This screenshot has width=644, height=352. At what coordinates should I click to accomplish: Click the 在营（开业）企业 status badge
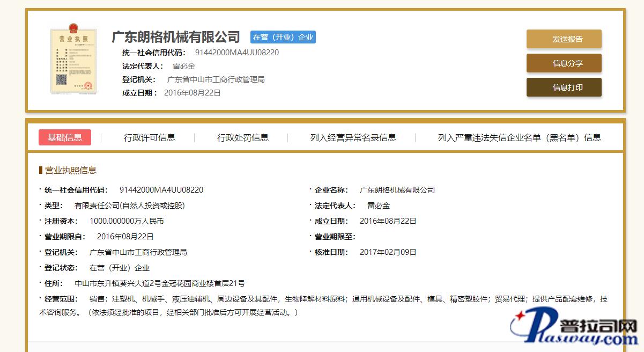(283, 37)
